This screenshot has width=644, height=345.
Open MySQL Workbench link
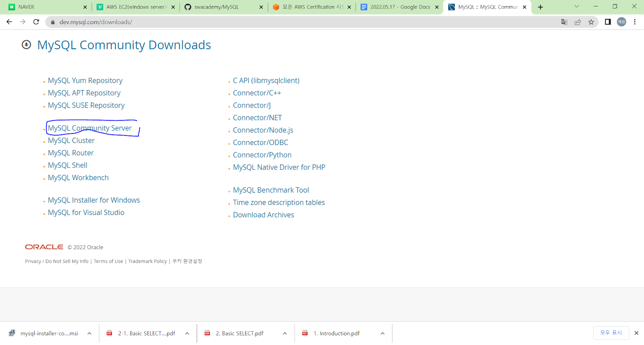click(x=78, y=178)
